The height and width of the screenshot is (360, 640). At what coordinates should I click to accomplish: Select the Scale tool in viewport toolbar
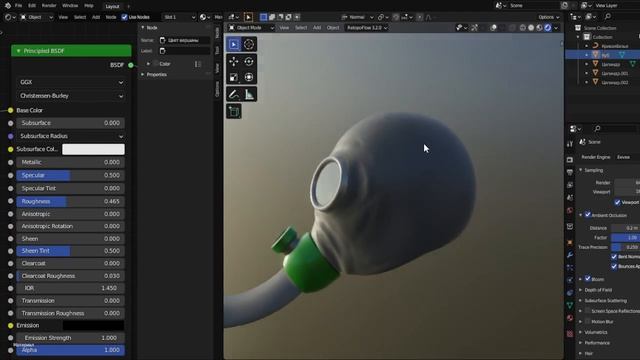pos(234,77)
